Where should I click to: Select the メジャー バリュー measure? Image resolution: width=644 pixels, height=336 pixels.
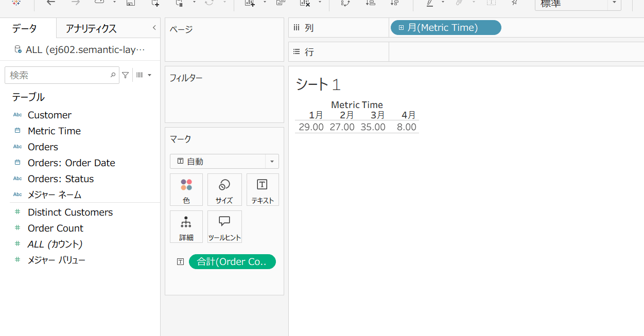[x=57, y=260]
